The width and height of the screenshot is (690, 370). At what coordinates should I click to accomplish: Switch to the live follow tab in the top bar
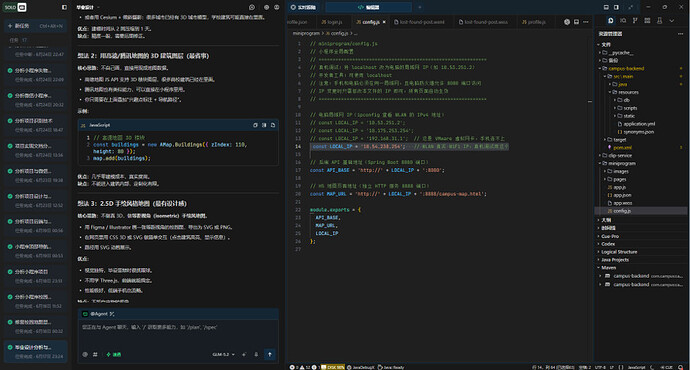tap(304, 7)
